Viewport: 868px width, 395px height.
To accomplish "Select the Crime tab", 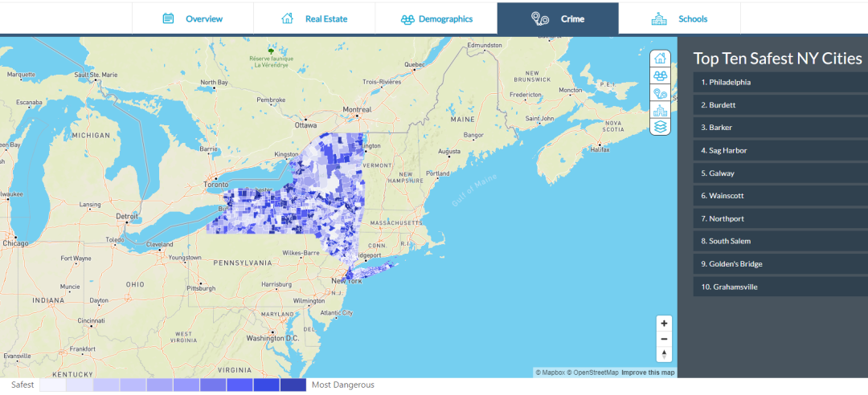I will 558,18.
